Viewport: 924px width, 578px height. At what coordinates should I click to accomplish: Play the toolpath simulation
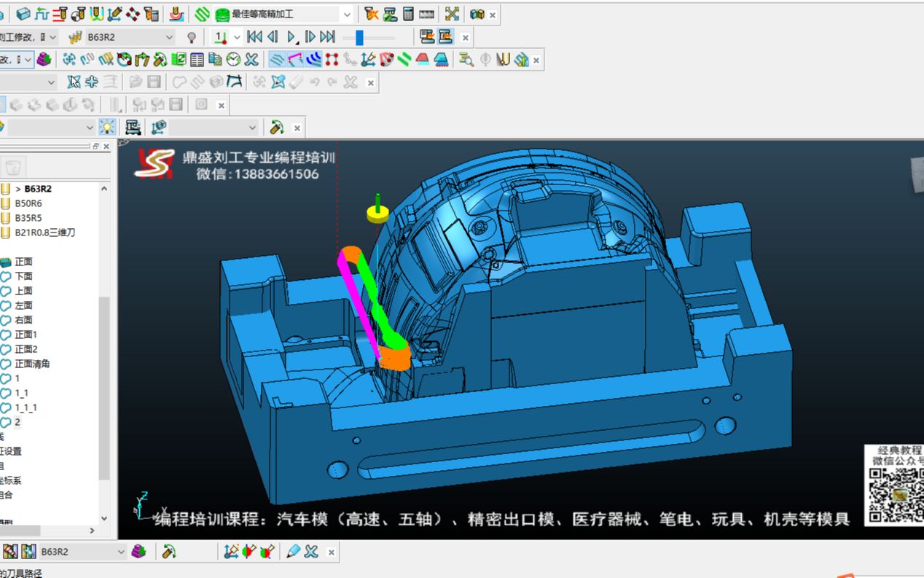click(291, 36)
